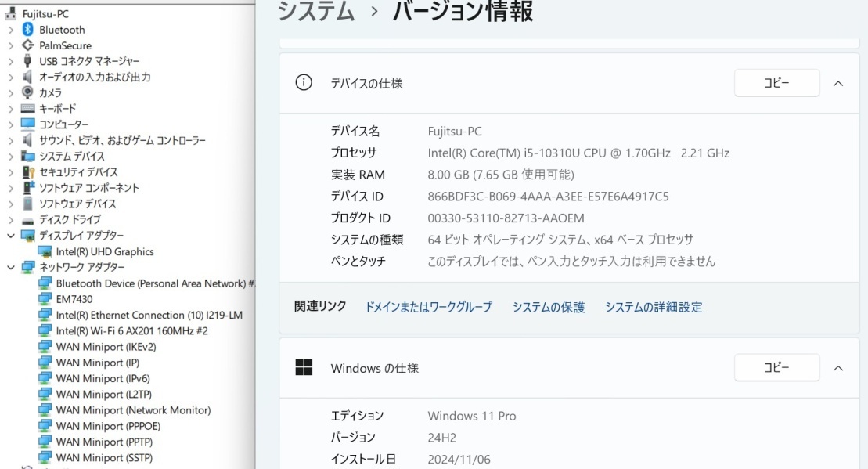Image resolution: width=868 pixels, height=469 pixels.
Task: Click the コンピューター monitor icon
Action: 27,124
